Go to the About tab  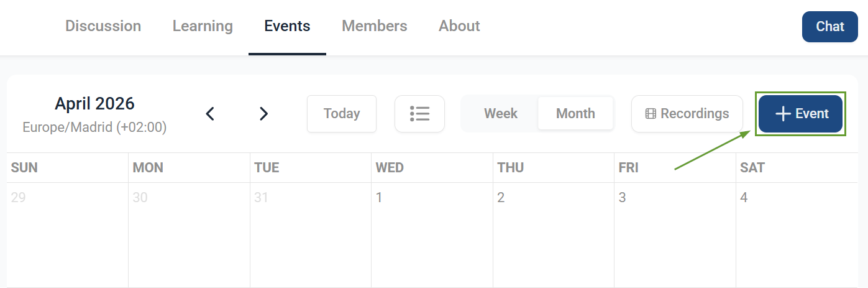pos(459,26)
